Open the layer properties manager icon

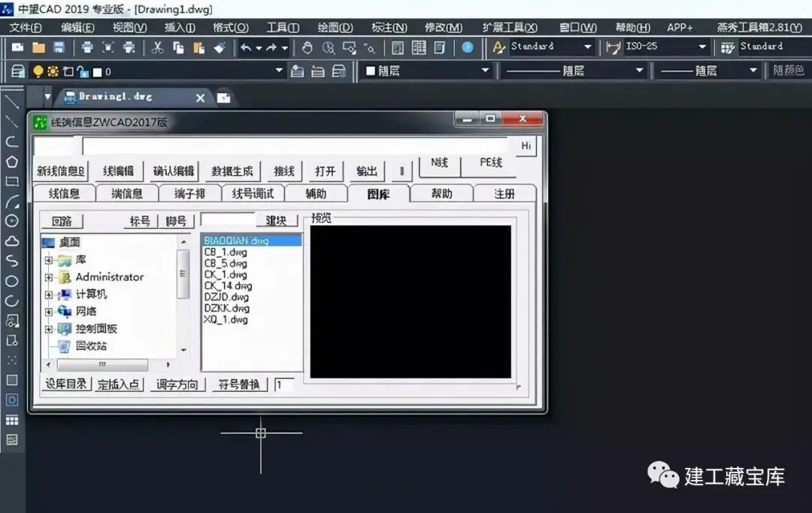click(17, 71)
